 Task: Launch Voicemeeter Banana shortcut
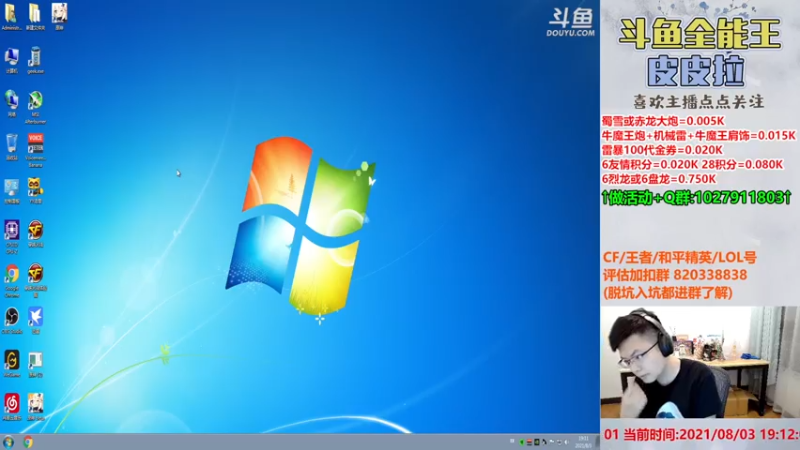point(35,150)
